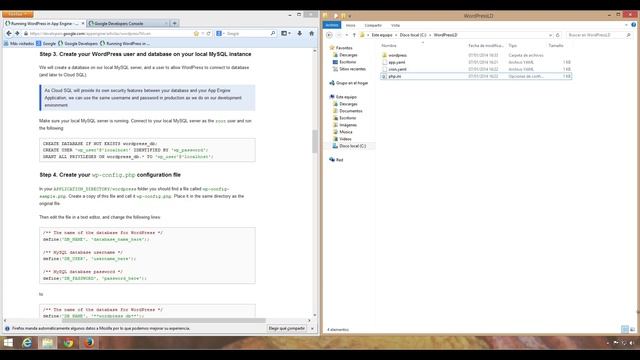Image resolution: width=640 pixels, height=360 pixels.
Task: Sort files by Fecha de modificación column
Action: [x=486, y=46]
